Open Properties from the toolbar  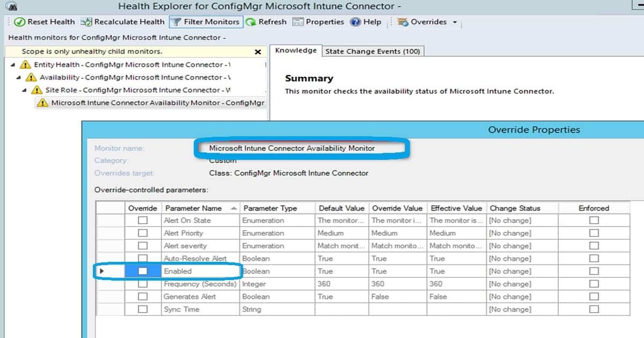(319, 22)
